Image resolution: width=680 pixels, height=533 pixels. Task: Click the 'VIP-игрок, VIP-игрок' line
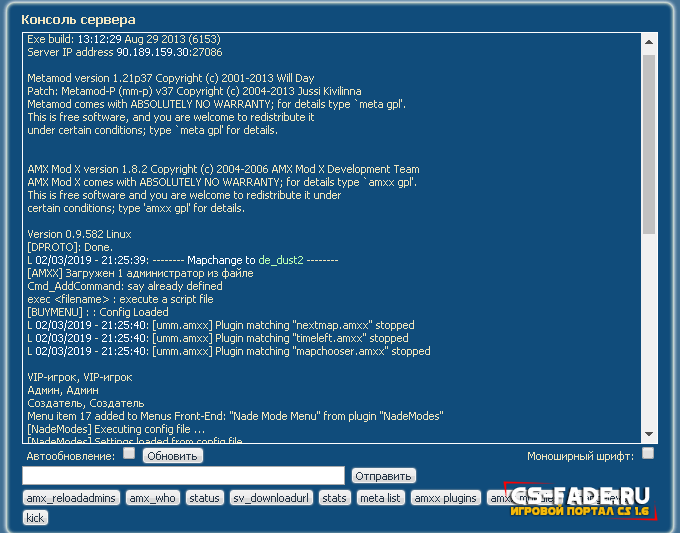[x=80, y=378]
